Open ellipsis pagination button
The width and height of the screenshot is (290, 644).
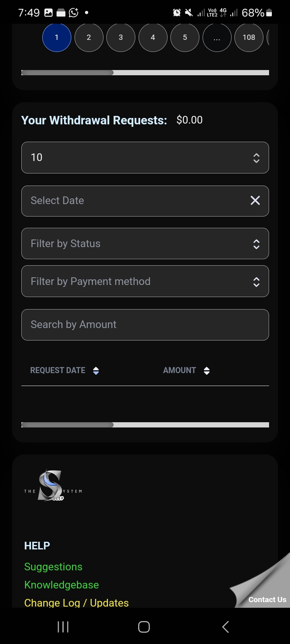click(217, 37)
